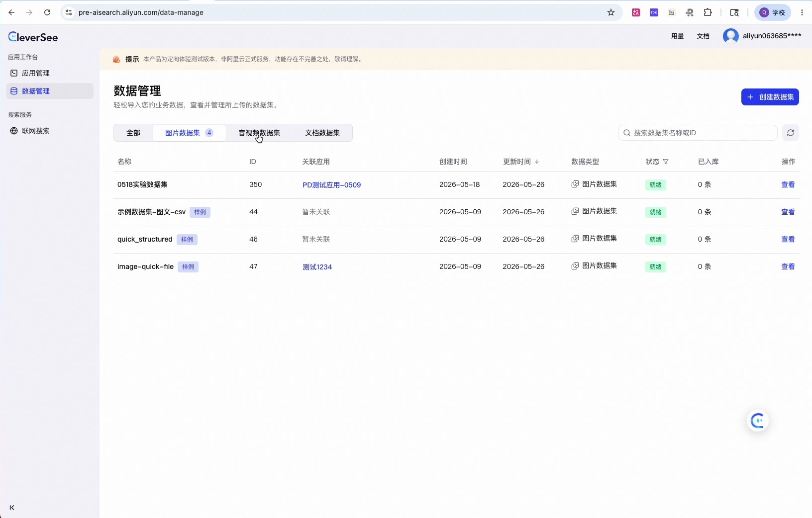Click 样例 tag next to quick_structured

(187, 240)
